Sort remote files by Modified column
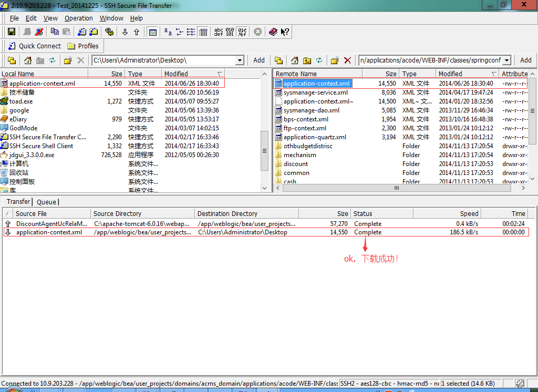The image size is (538, 392). click(467, 74)
